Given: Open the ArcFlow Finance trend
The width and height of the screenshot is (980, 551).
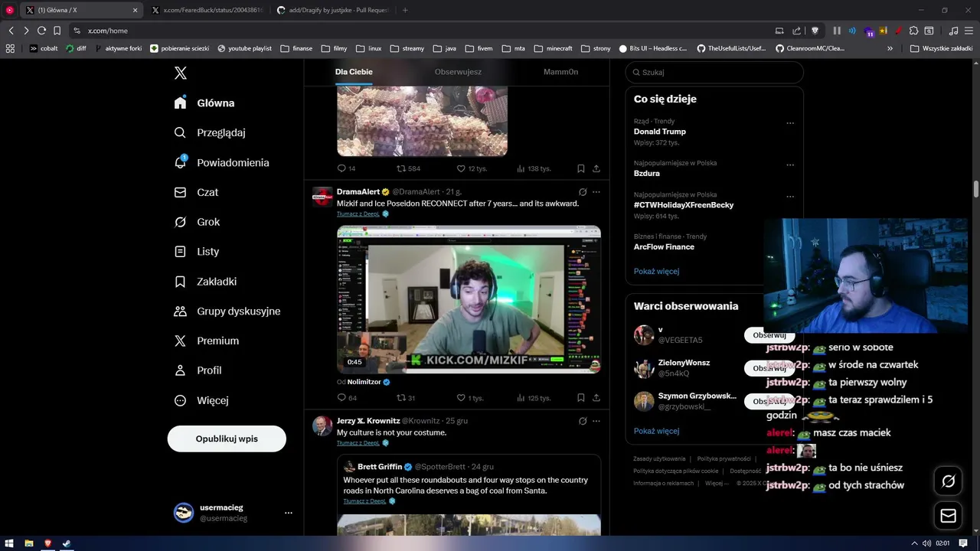Looking at the screenshot, I should (x=664, y=247).
